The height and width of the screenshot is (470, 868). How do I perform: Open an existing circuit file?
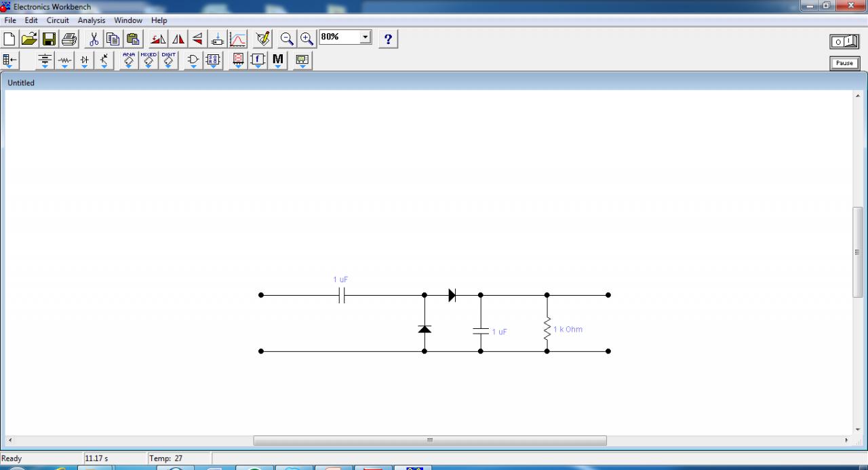click(x=29, y=39)
